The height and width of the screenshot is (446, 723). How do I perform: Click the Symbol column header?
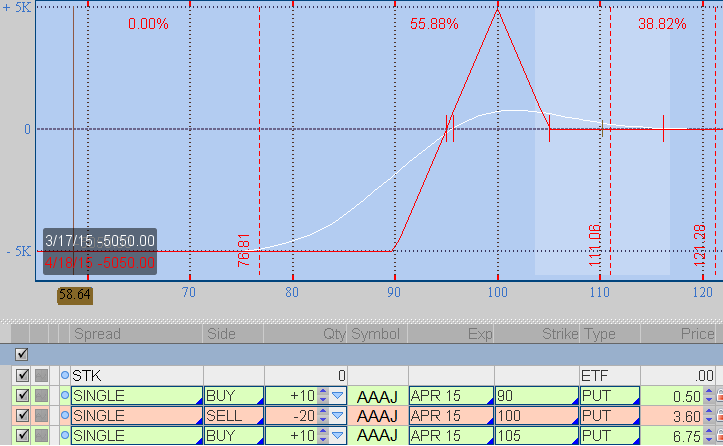click(378, 333)
